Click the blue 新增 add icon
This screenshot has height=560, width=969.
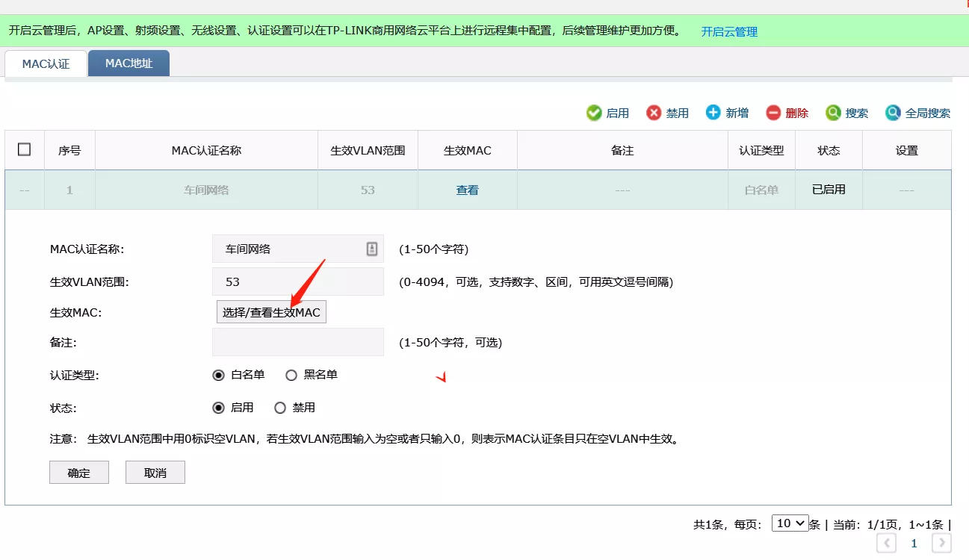pyautogui.click(x=713, y=112)
